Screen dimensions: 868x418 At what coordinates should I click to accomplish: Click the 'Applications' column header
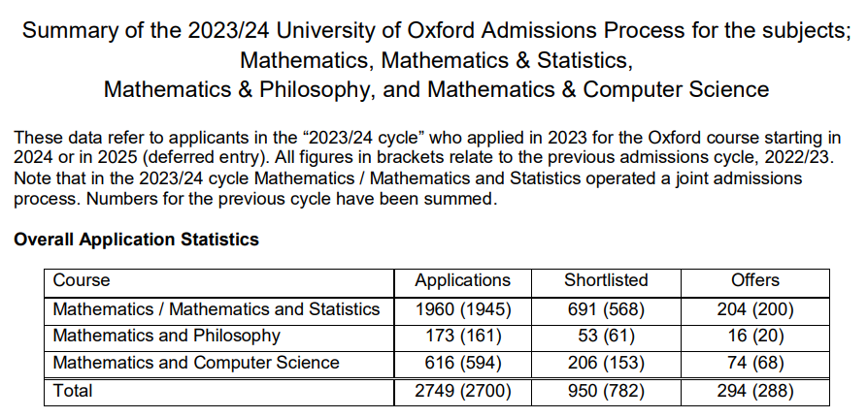pos(463,280)
